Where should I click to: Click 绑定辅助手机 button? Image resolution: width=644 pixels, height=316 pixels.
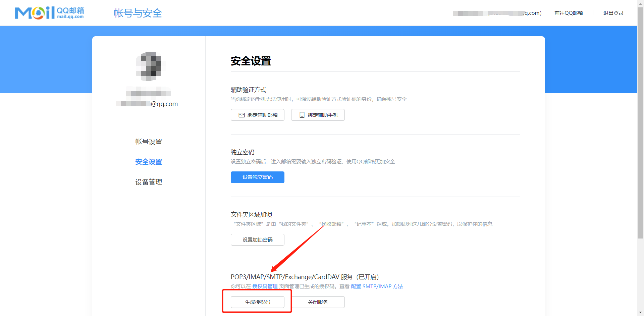(318, 115)
